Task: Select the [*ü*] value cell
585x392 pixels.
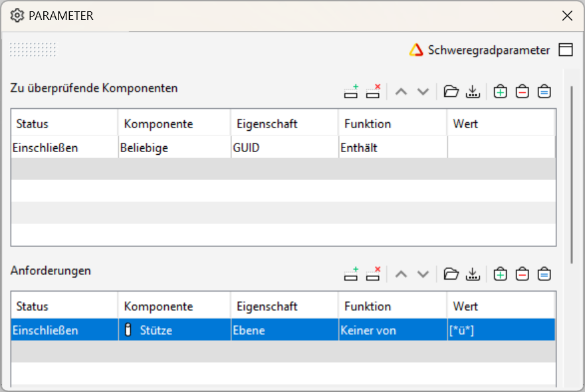Action: [501, 330]
